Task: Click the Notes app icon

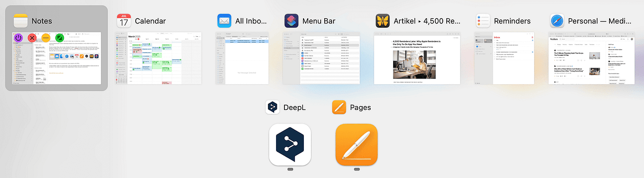Action: click(21, 21)
